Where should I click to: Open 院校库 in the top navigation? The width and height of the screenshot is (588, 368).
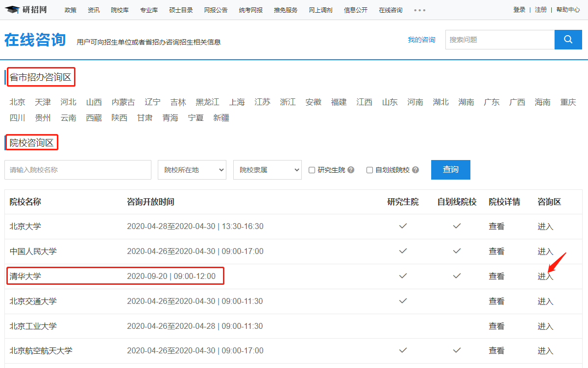point(120,10)
